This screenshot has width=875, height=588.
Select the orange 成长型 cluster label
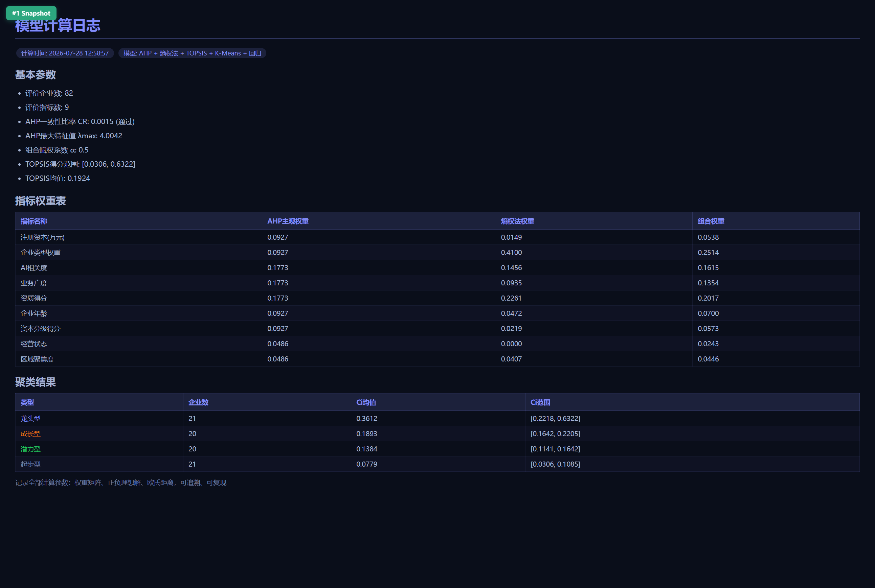30,434
